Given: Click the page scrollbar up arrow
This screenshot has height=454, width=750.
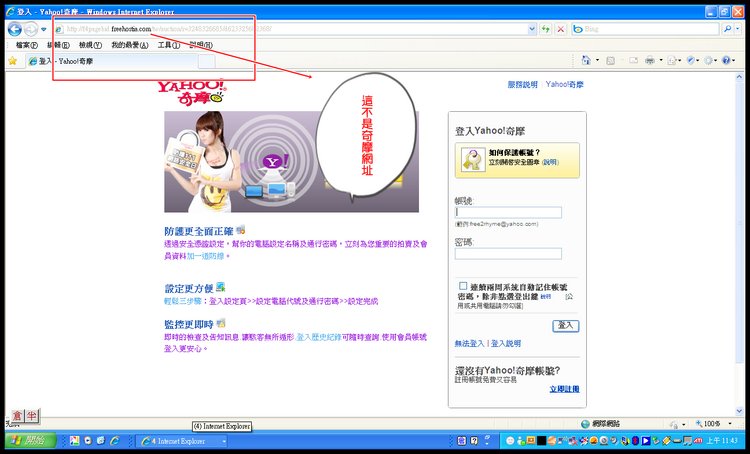Looking at the screenshot, I should [741, 77].
